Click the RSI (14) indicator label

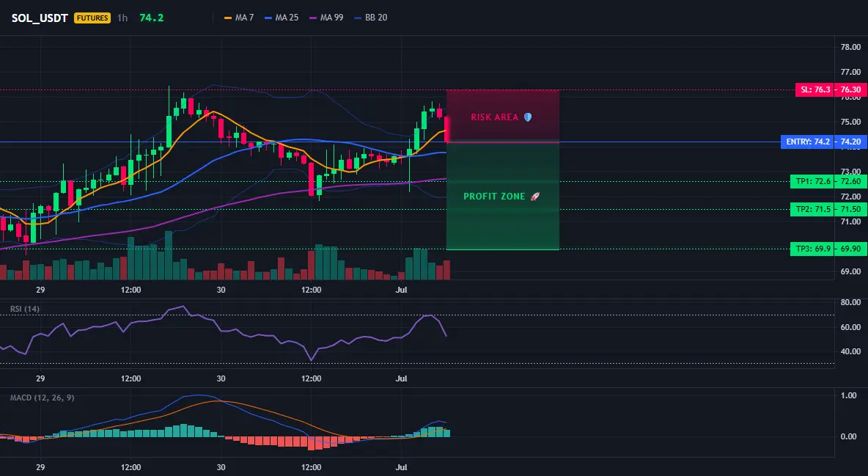click(x=25, y=309)
